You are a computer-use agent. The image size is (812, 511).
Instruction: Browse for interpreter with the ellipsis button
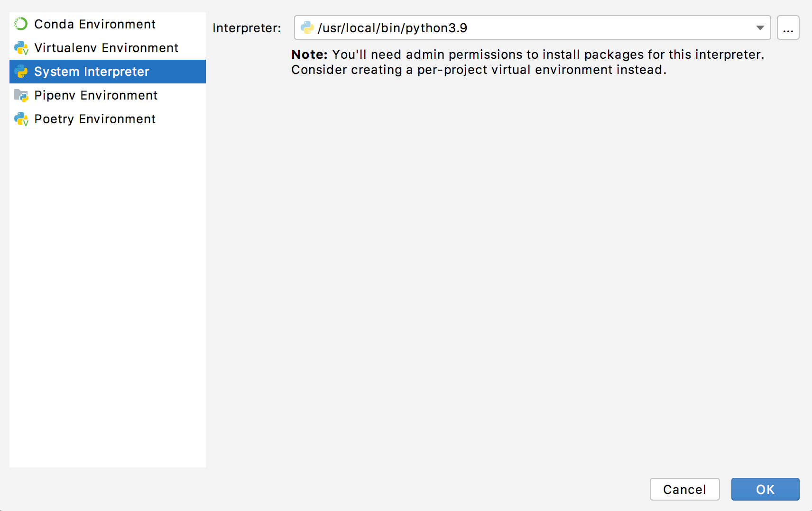788,28
